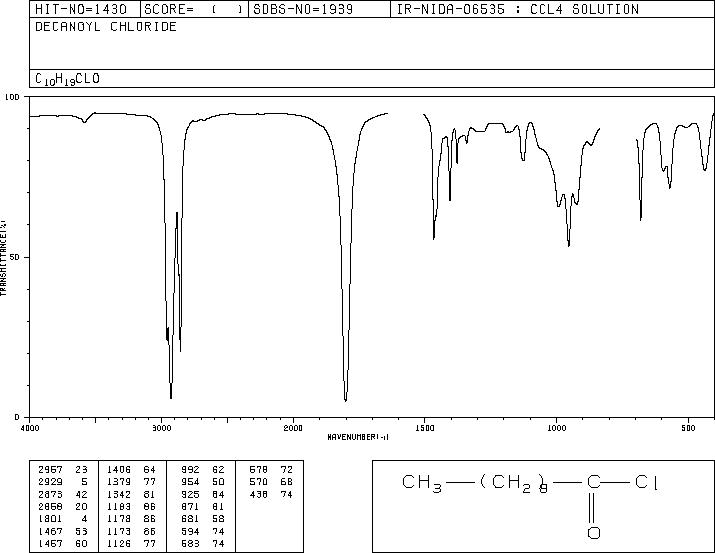The height and width of the screenshot is (553, 715).
Task: Click the 3000 label on the wavenumber axis
Action: (x=161, y=428)
